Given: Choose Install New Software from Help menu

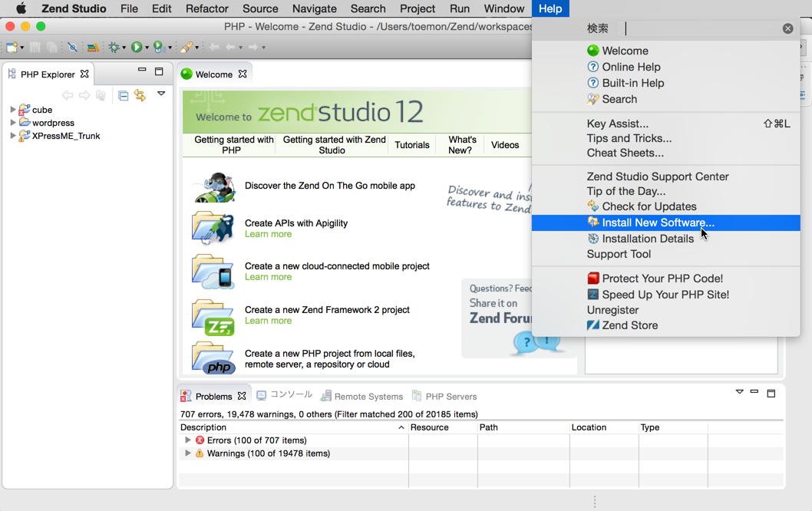Looking at the screenshot, I should click(x=666, y=223).
